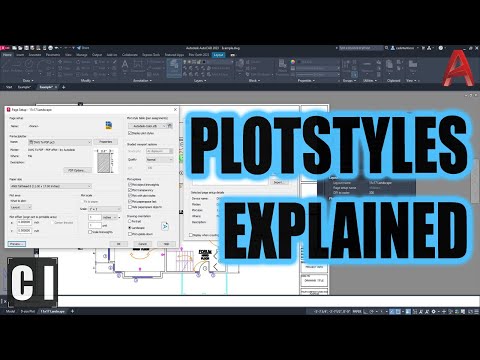This screenshot has width=480, height=360.
Task: Click OK in the Page Setup dialog
Action: [118, 244]
